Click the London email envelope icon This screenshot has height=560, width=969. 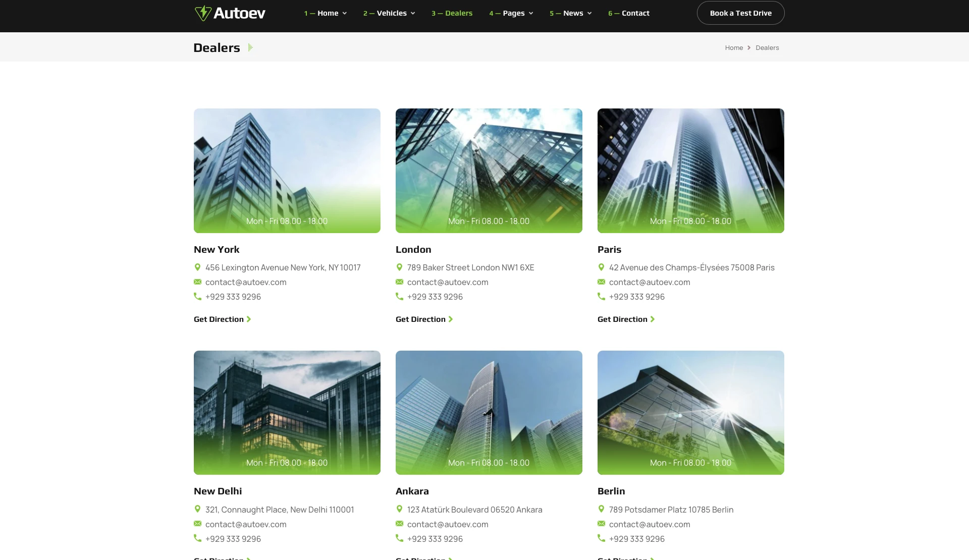[x=399, y=282]
